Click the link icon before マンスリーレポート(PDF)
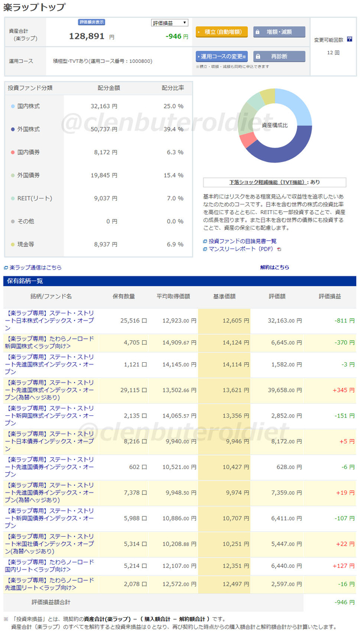 (x=205, y=249)
